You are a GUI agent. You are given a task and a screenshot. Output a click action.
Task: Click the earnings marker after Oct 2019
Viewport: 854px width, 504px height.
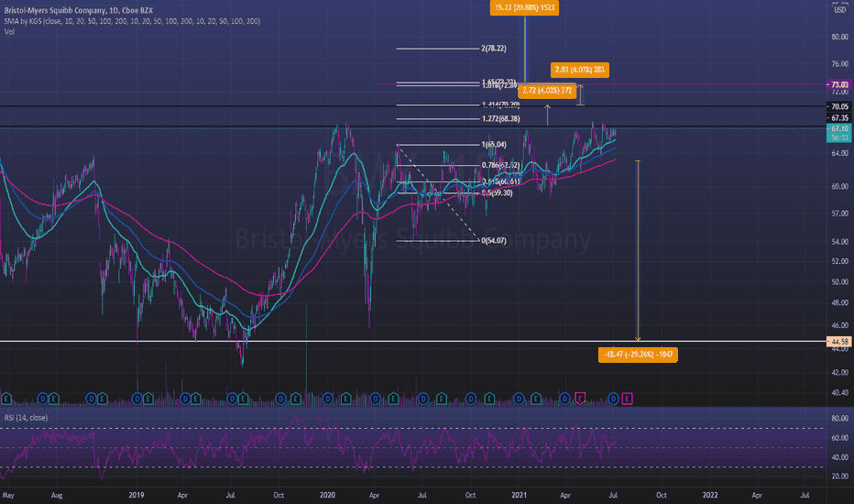click(x=295, y=399)
